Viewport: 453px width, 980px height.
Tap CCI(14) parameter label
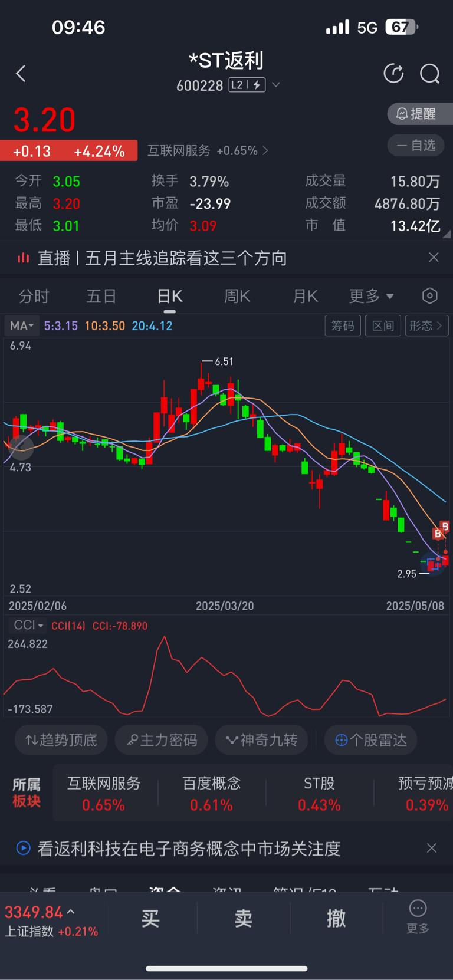point(68,626)
